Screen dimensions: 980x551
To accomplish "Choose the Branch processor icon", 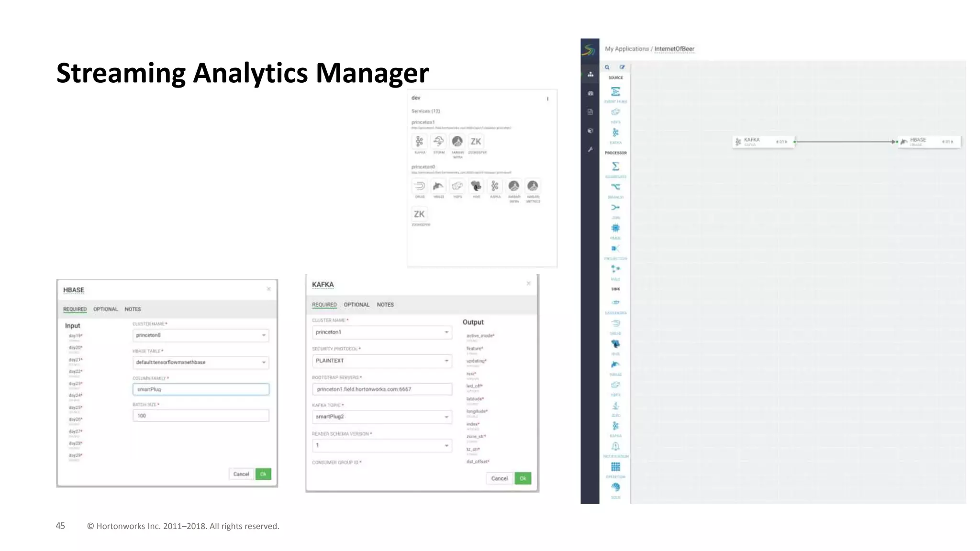I will pos(615,187).
